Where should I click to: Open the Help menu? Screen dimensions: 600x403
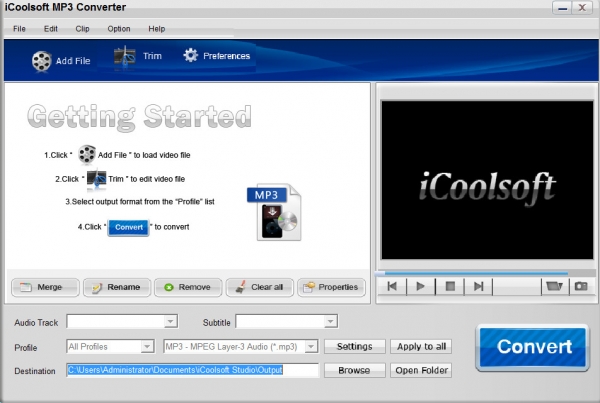pyautogui.click(x=157, y=29)
